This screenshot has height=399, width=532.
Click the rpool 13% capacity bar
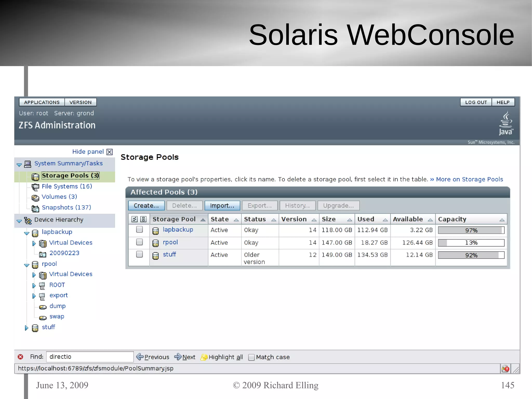coord(471,243)
